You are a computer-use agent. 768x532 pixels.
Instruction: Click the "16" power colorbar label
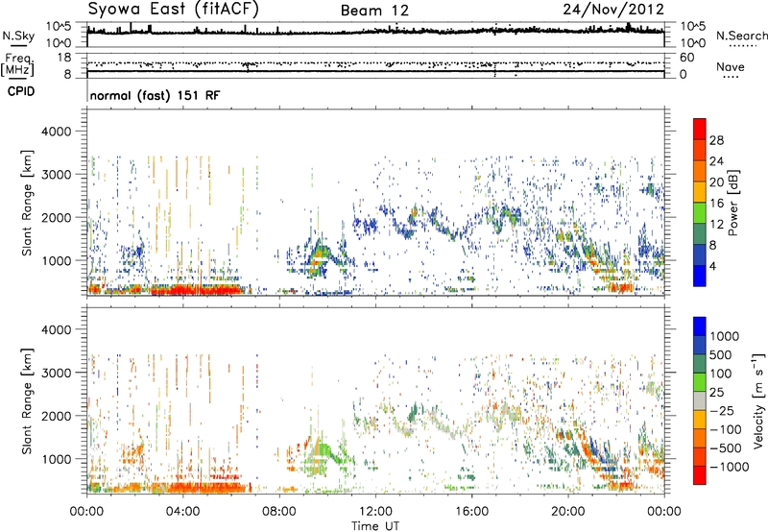716,204
